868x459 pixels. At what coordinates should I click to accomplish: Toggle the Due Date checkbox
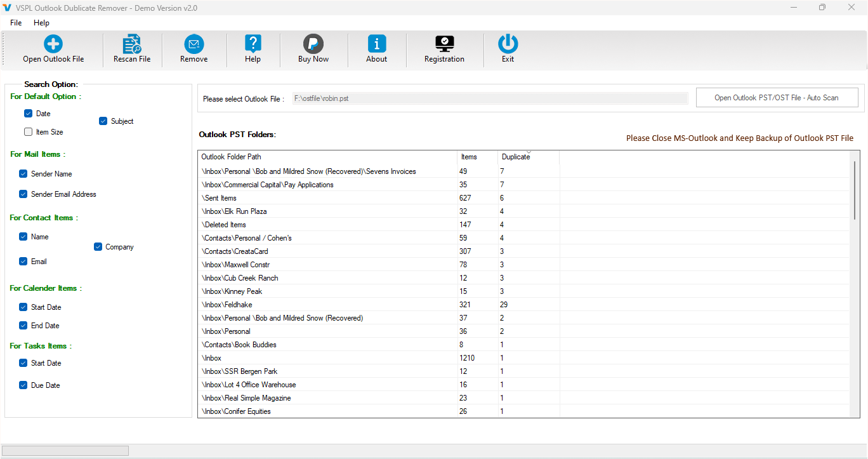coord(23,385)
